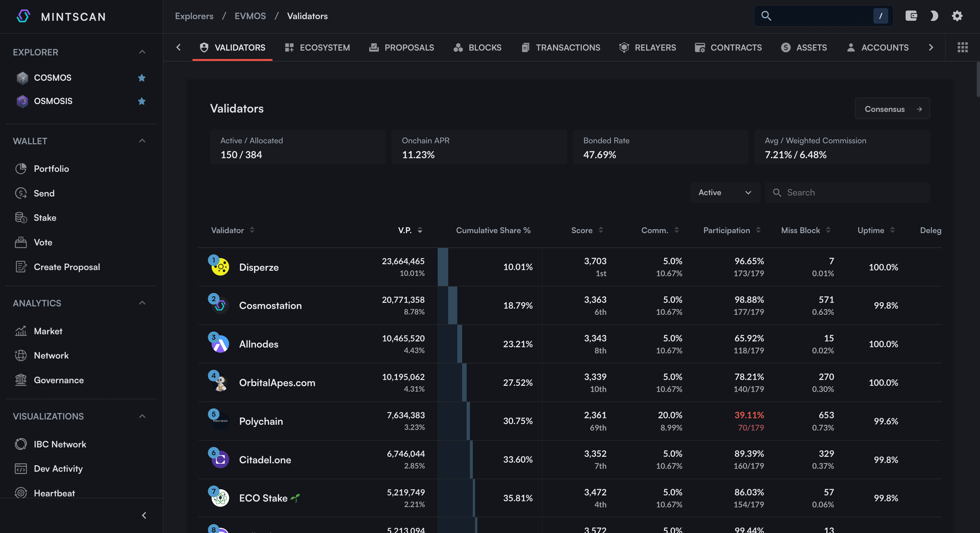
Task: Switch to the ECOSYSTEM tab
Action: click(x=317, y=48)
